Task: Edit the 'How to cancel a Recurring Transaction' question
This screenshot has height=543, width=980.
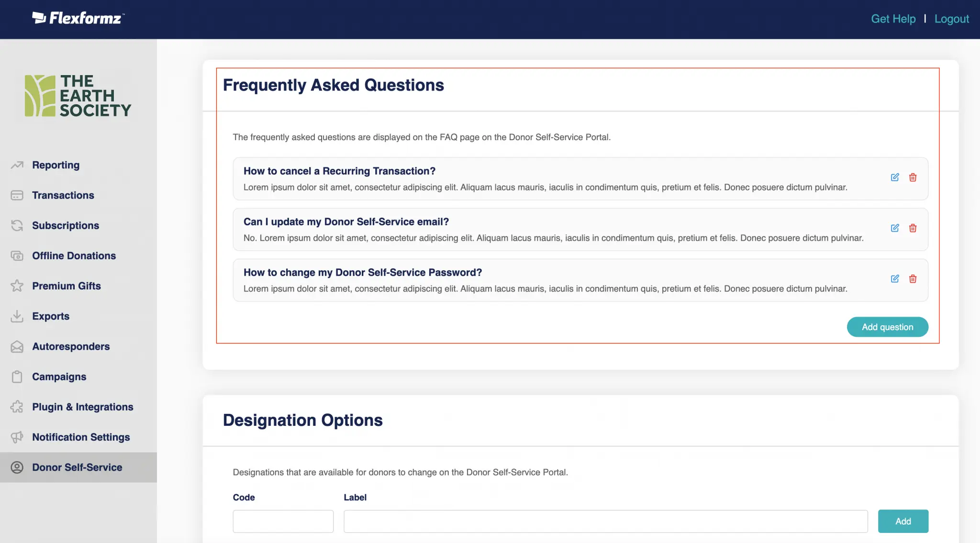Action: [x=894, y=177]
